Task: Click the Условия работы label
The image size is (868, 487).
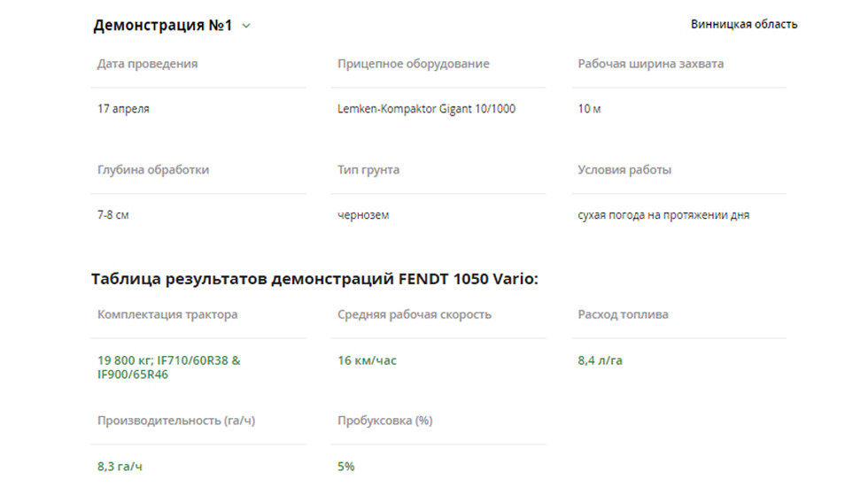Action: point(624,170)
